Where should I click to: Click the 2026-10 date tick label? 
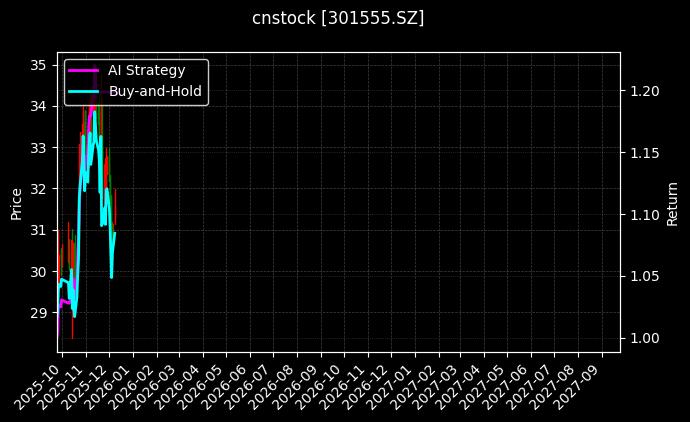pyautogui.click(x=320, y=388)
